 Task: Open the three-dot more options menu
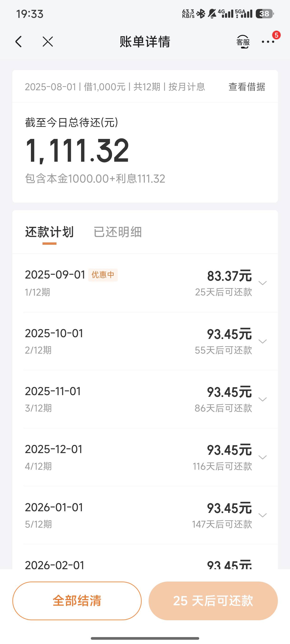[x=268, y=42]
